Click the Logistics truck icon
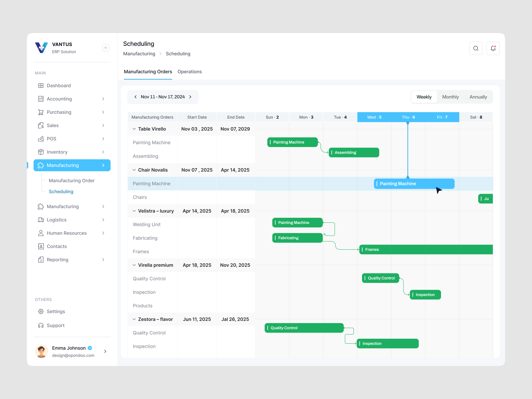 tap(41, 220)
